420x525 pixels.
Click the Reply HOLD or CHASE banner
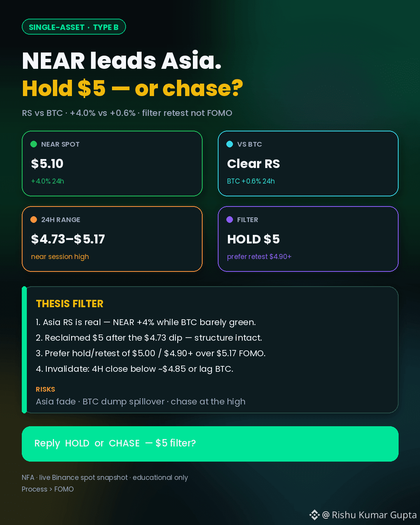tap(210, 444)
